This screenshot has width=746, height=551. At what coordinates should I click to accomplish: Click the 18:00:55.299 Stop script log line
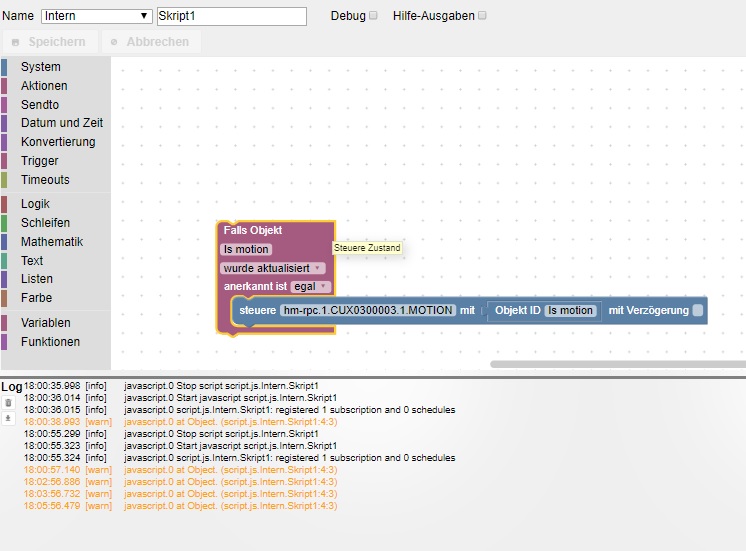(171, 434)
